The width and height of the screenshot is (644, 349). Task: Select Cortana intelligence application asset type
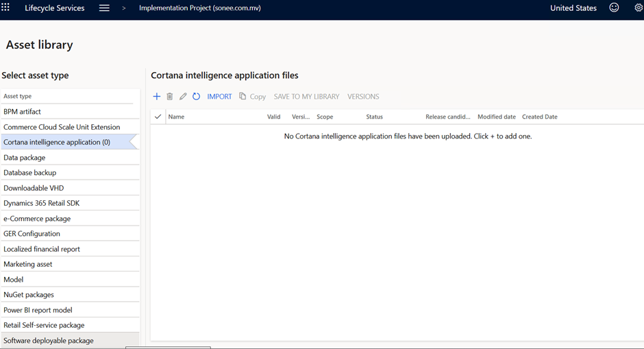71,142
